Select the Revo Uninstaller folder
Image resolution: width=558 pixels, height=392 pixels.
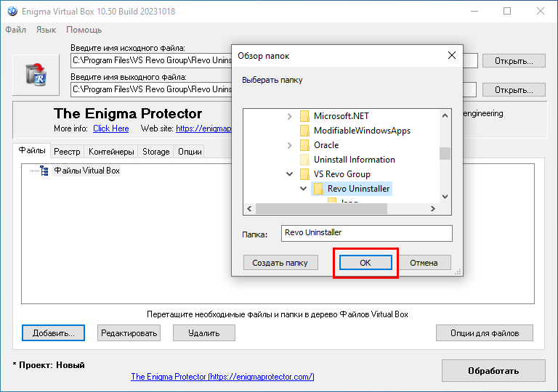pos(358,189)
